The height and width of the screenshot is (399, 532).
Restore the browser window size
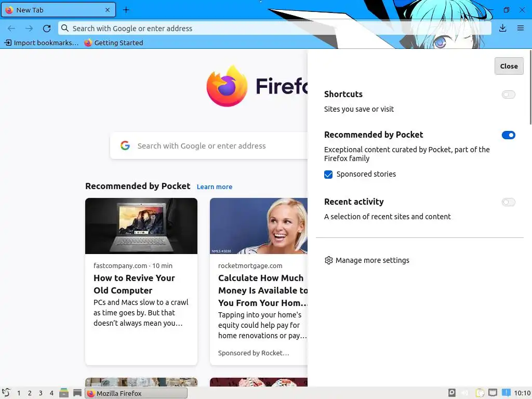click(506, 10)
